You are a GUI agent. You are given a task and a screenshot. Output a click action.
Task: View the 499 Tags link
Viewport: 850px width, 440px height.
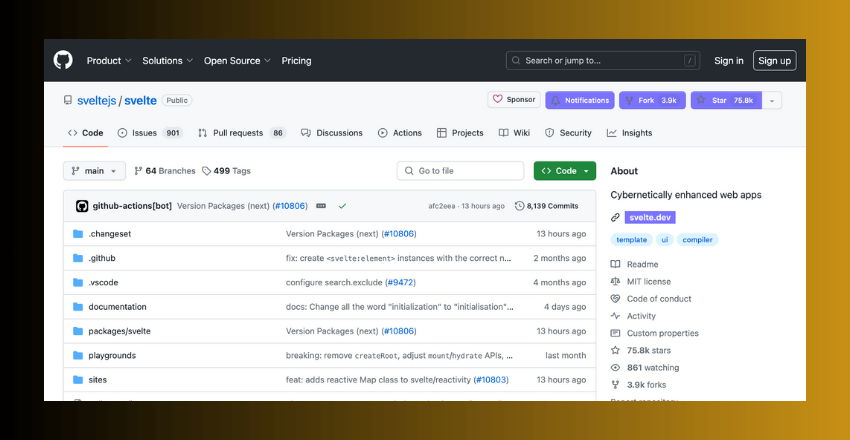click(226, 171)
